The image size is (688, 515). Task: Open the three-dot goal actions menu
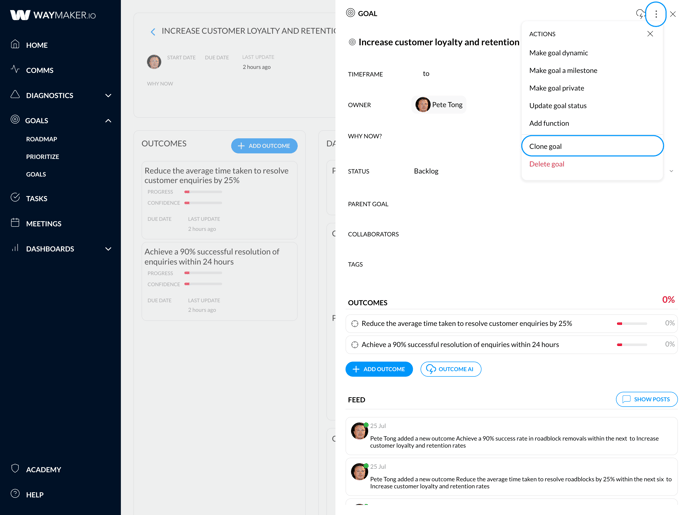656,14
